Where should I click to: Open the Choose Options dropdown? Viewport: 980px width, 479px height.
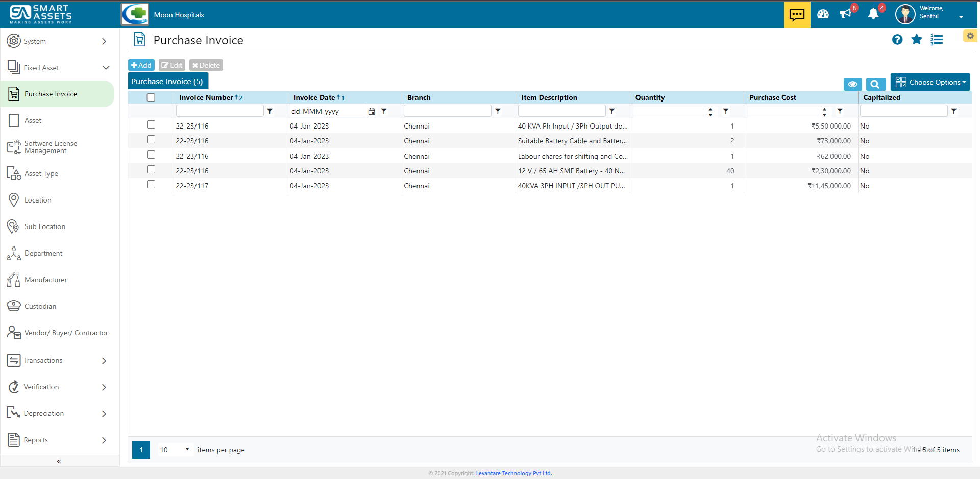(930, 82)
